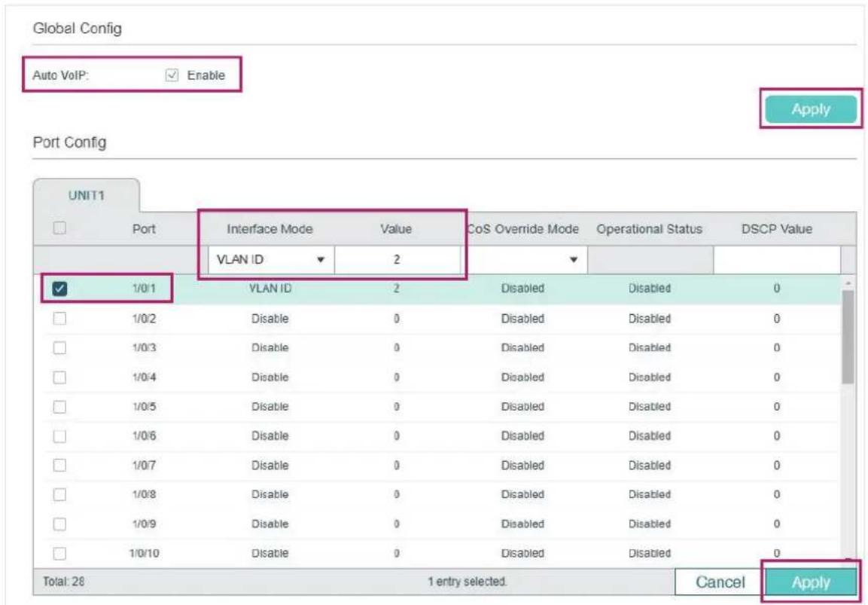The image size is (868, 605).
Task: Check the port 1/0/10 checkbox
Action: click(x=59, y=554)
